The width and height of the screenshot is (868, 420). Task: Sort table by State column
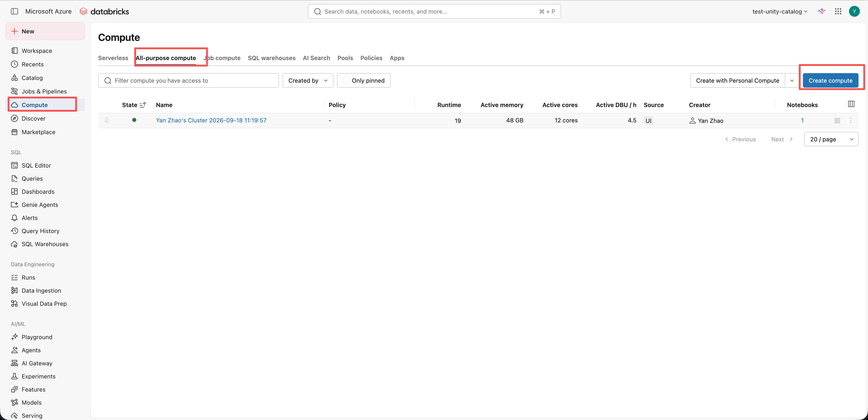tap(134, 105)
